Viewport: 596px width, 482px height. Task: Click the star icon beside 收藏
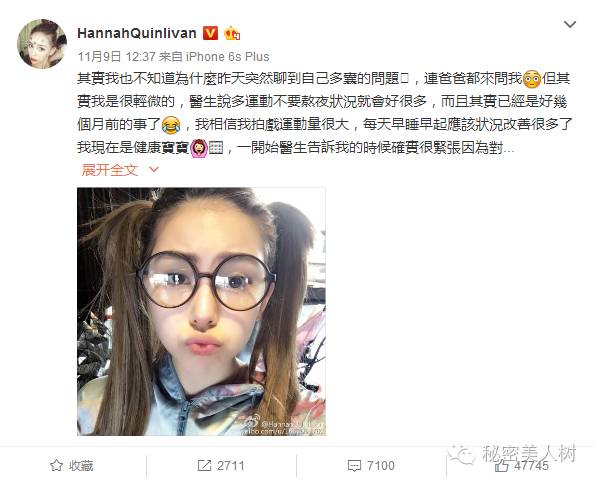[x=56, y=465]
